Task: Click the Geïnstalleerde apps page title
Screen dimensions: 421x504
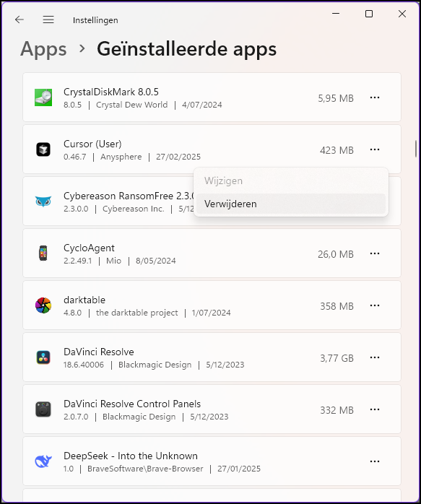Action: pos(186,49)
